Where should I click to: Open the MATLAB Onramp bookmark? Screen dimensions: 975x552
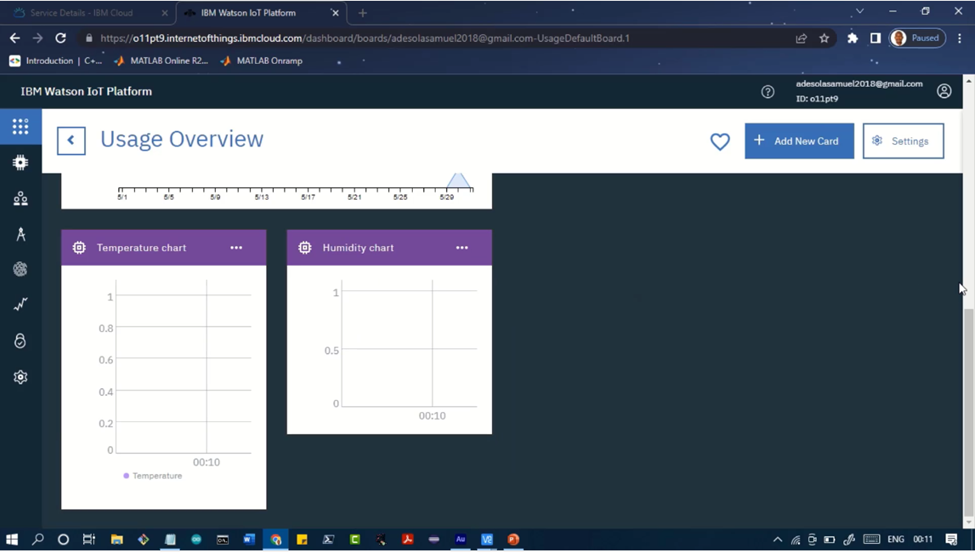[261, 61]
